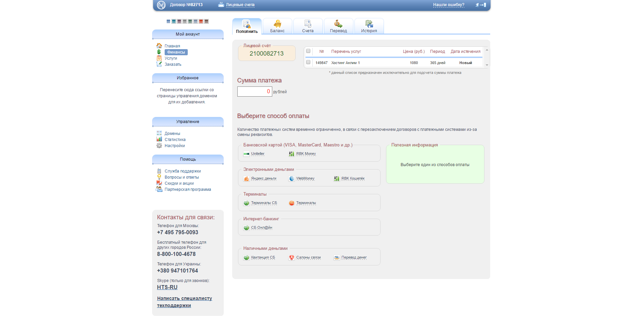
Task: Click the services list scroll-up arrow
Action: coord(487,50)
